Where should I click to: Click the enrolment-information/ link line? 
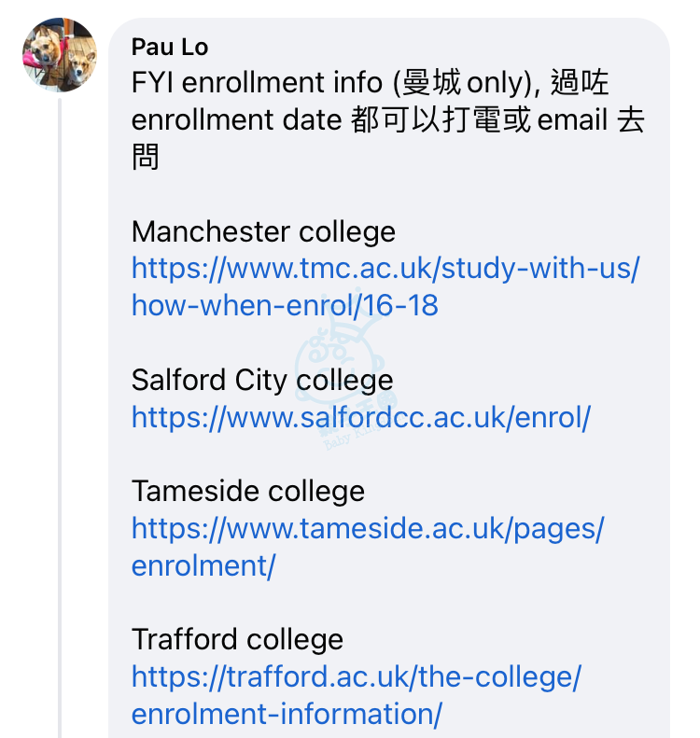287,714
